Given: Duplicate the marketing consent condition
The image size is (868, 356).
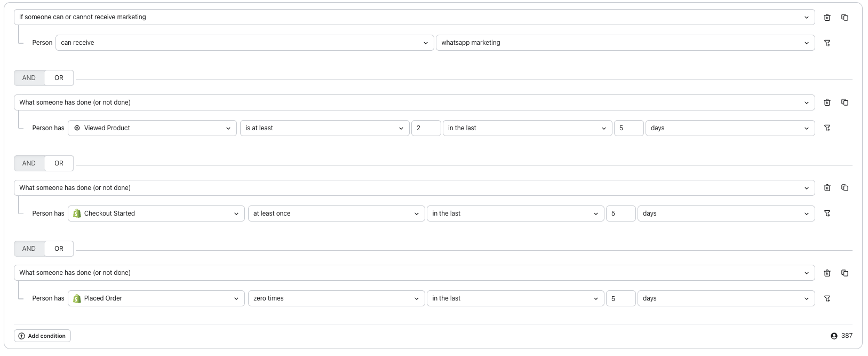Looking at the screenshot, I should [x=845, y=17].
